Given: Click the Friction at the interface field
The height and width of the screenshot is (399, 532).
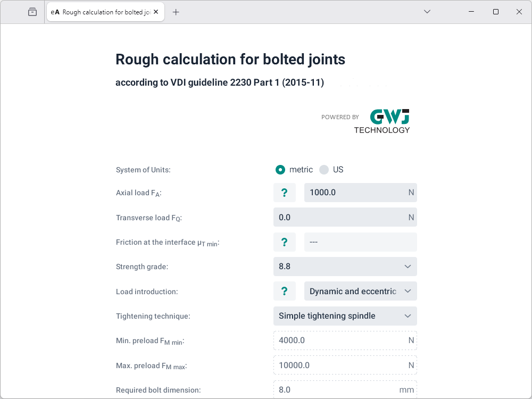Looking at the screenshot, I should pyautogui.click(x=360, y=242).
